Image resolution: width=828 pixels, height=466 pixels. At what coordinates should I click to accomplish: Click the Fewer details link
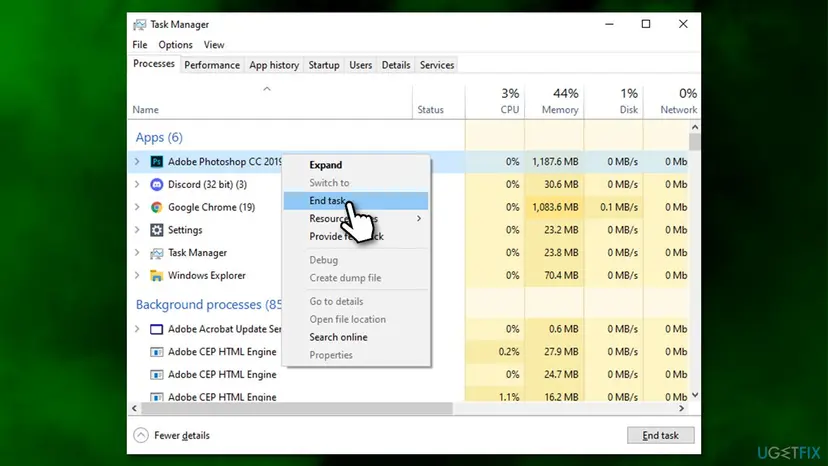click(x=182, y=435)
